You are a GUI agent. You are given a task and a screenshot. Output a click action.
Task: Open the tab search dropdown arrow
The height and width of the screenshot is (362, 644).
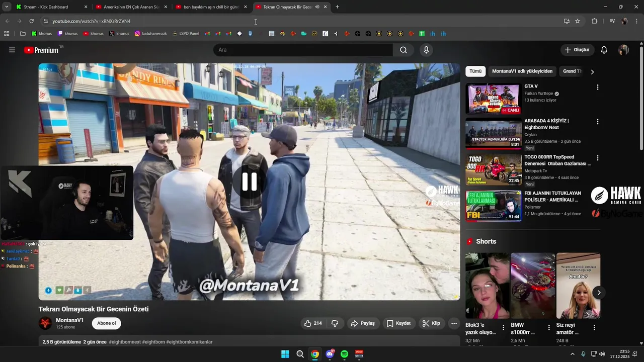(6, 7)
